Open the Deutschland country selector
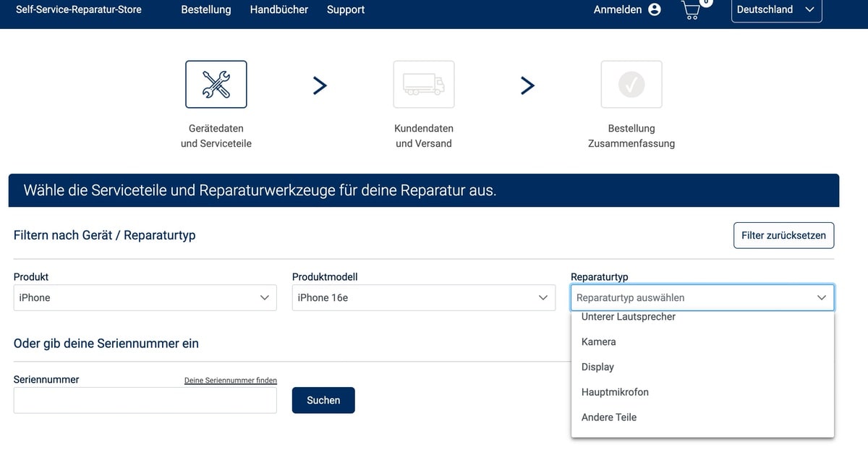Screen dimensions: 868x450 [x=776, y=10]
